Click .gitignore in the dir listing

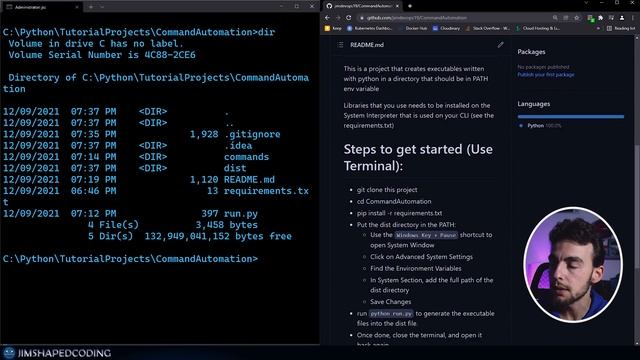(252, 134)
